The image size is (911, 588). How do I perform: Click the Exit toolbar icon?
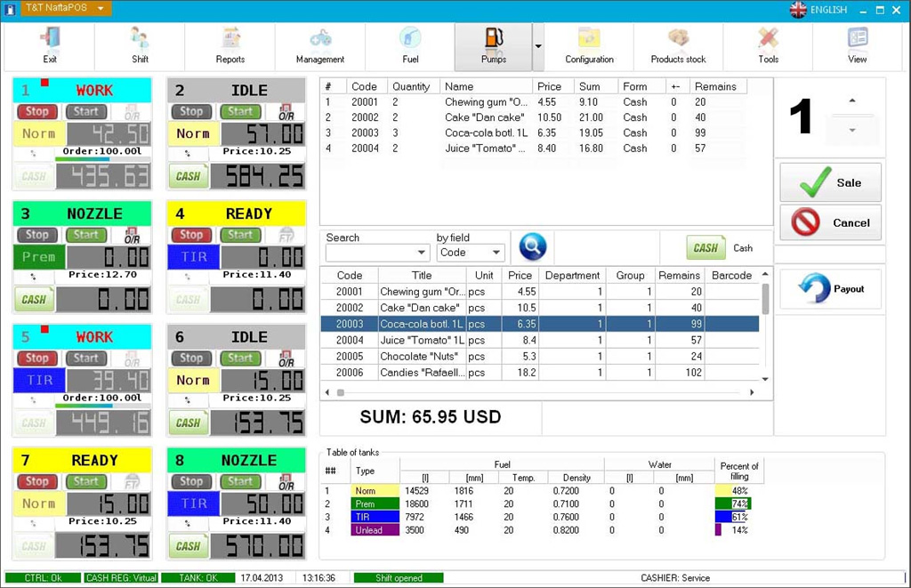(x=50, y=46)
